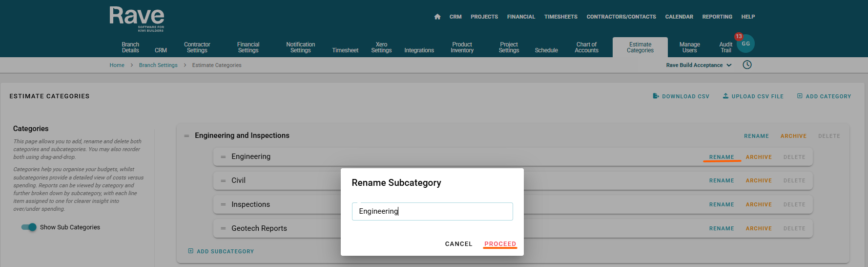The height and width of the screenshot is (267, 868).
Task: Click the Download CSV icon button
Action: pos(681,96)
